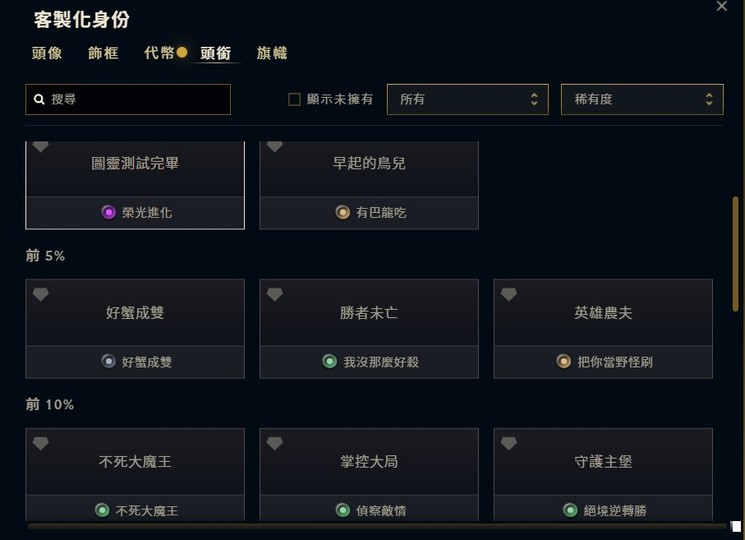Click the diamond icon on 勝者未亡 card
745x540 pixels.
(275, 295)
